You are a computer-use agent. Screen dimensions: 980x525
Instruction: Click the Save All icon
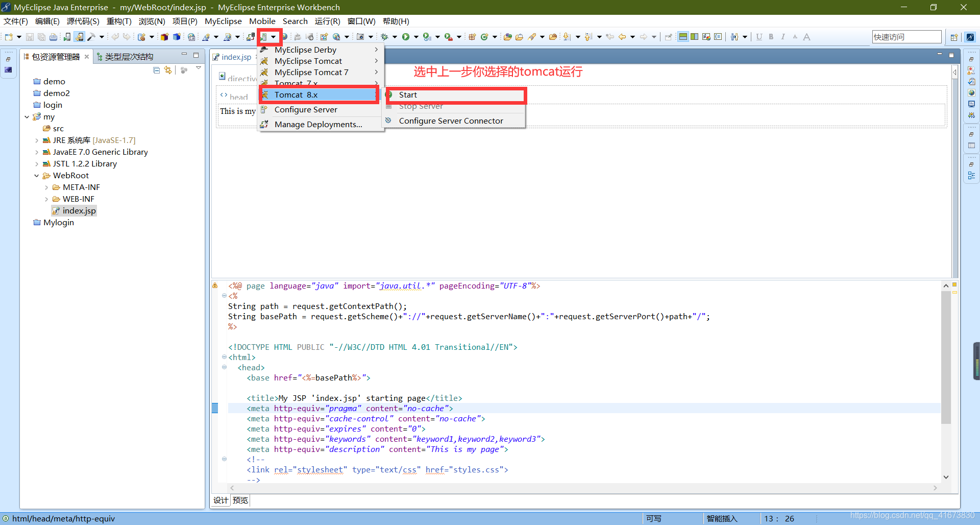pyautogui.click(x=41, y=37)
